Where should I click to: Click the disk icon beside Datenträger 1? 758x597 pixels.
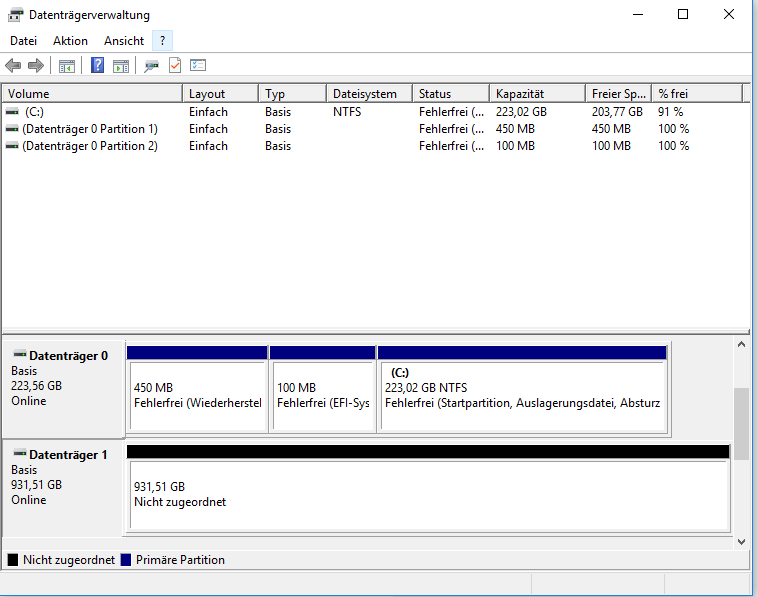tap(20, 453)
